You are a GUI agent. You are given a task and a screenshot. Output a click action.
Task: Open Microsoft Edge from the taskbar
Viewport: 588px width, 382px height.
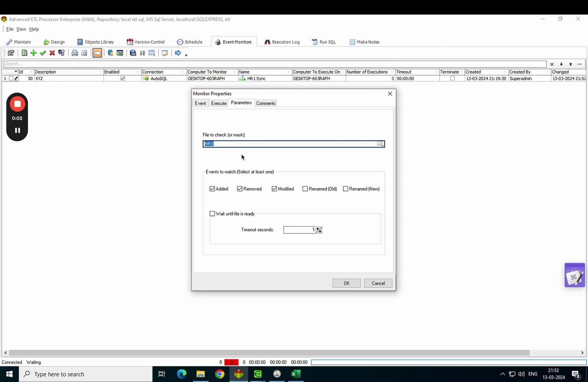(181, 374)
